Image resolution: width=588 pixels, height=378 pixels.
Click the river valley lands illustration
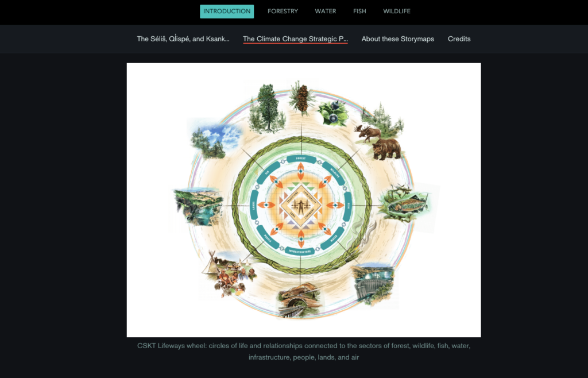point(199,207)
